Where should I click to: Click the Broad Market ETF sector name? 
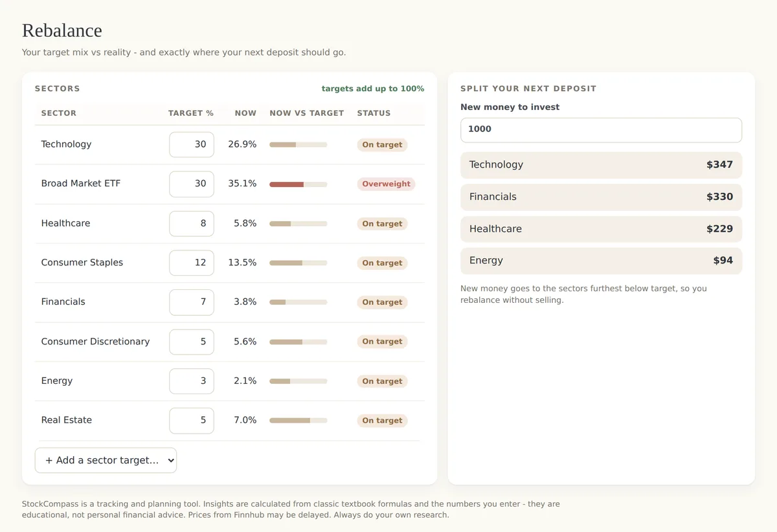pos(81,184)
